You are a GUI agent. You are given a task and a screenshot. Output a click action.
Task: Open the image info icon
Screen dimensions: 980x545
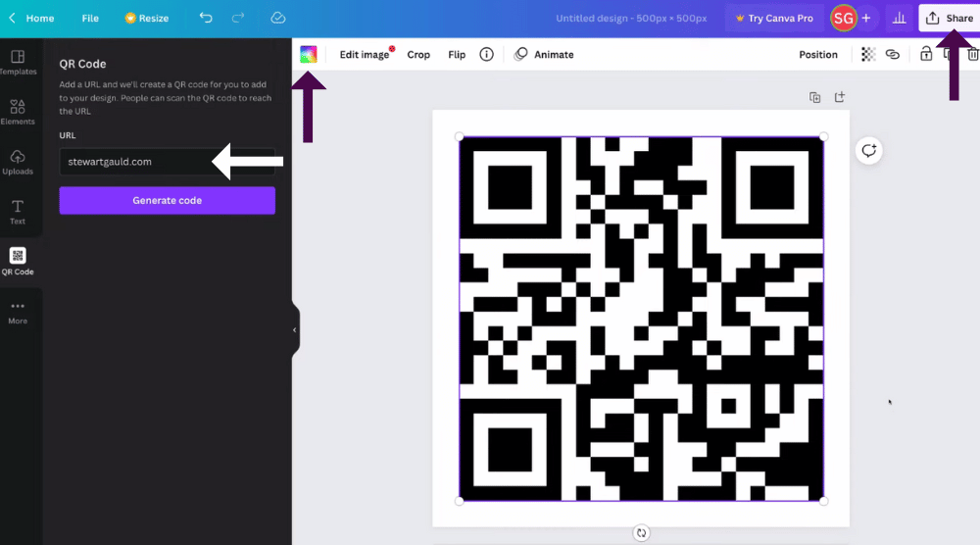click(x=486, y=54)
